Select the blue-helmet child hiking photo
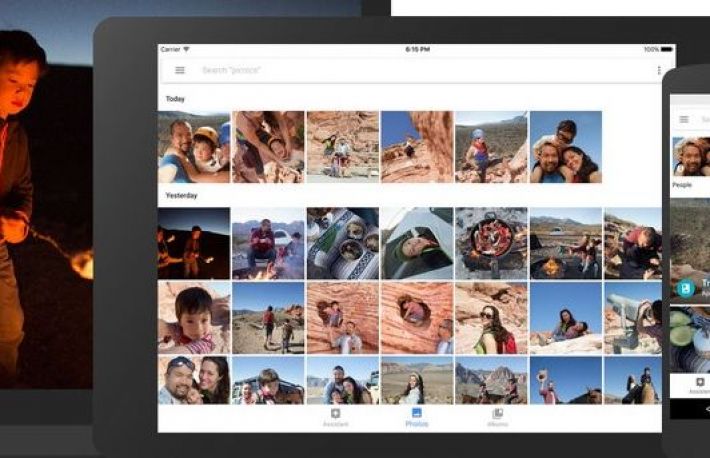The width and height of the screenshot is (710, 458). point(491,146)
